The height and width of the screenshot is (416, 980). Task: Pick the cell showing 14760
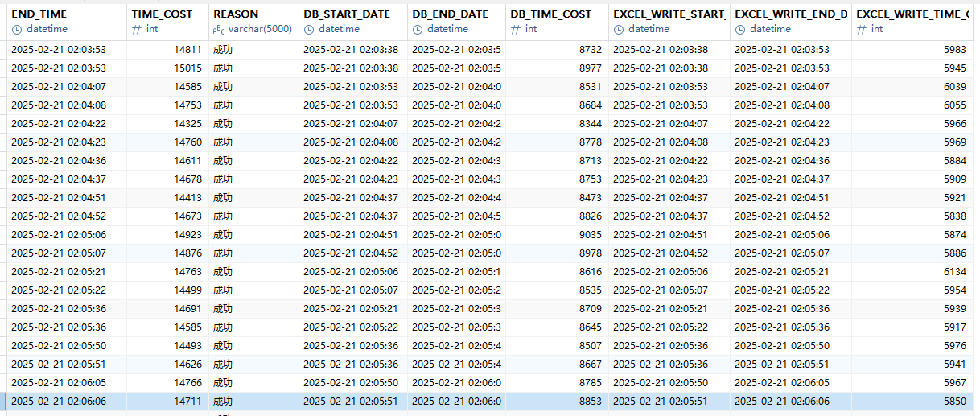coord(168,142)
